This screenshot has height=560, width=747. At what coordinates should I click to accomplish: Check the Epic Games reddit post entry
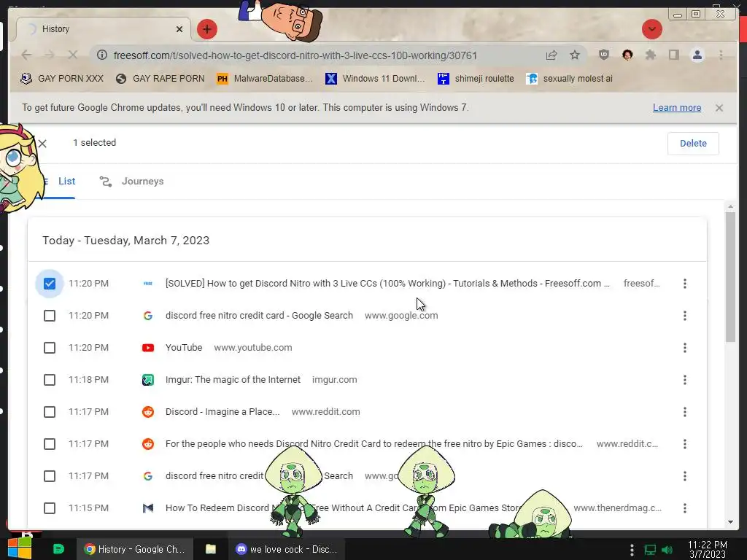coord(50,444)
